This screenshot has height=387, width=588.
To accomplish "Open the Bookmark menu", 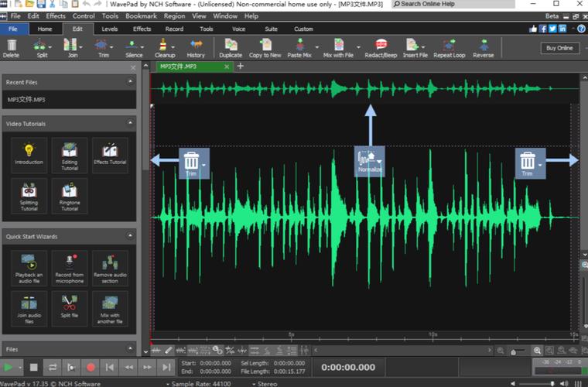I will pos(142,16).
